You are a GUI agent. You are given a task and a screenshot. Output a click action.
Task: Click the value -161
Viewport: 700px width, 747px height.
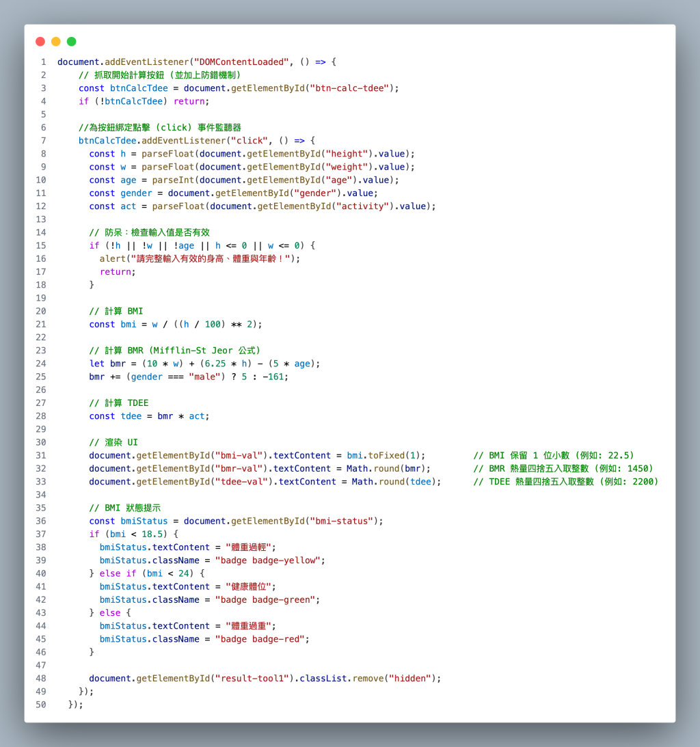coord(273,377)
